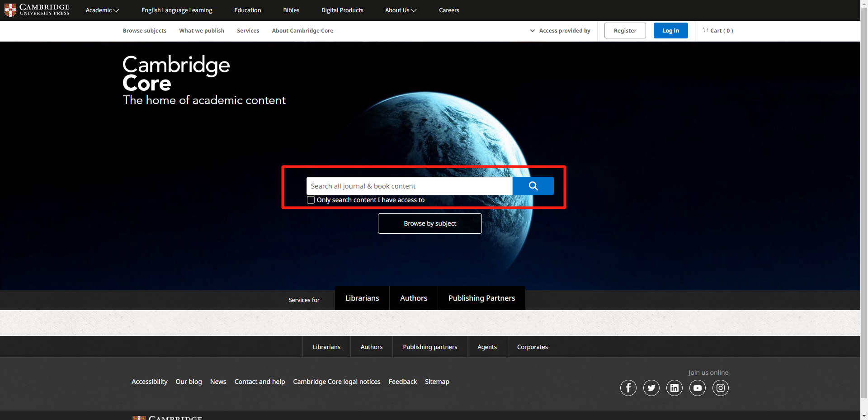Open the footer Authors link
868x420 pixels.
372,347
